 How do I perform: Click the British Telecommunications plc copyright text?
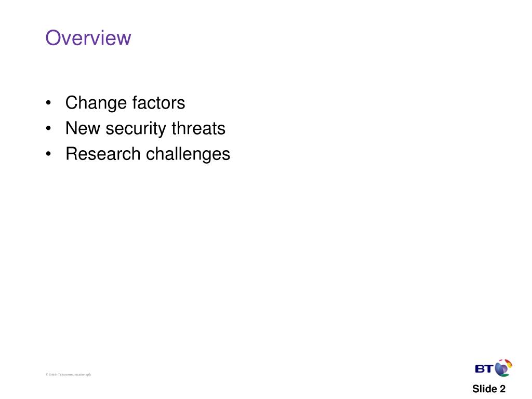point(68,375)
